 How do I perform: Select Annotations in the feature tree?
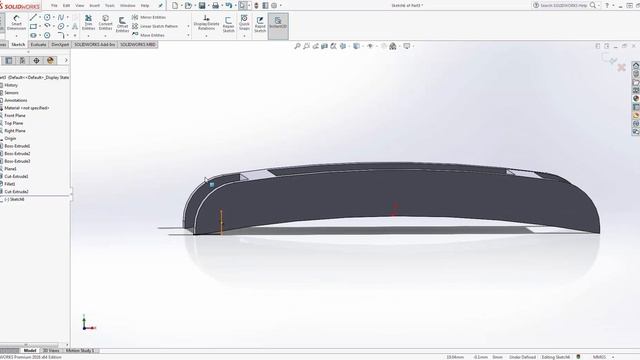tap(16, 100)
